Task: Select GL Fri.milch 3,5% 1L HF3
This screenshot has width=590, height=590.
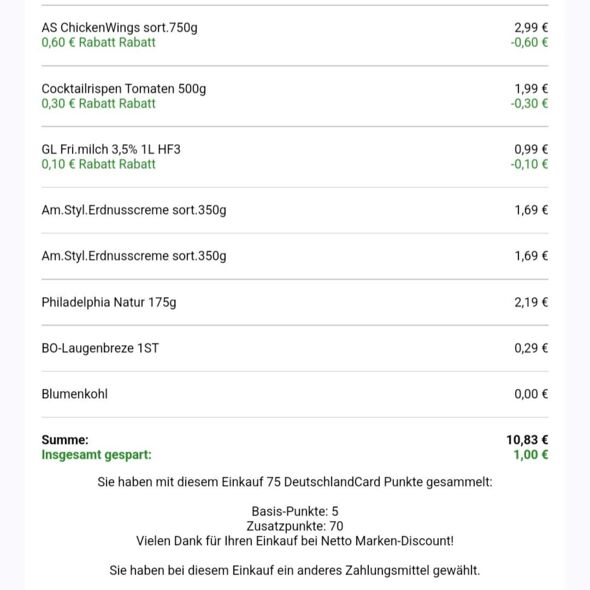Action: tap(111, 150)
